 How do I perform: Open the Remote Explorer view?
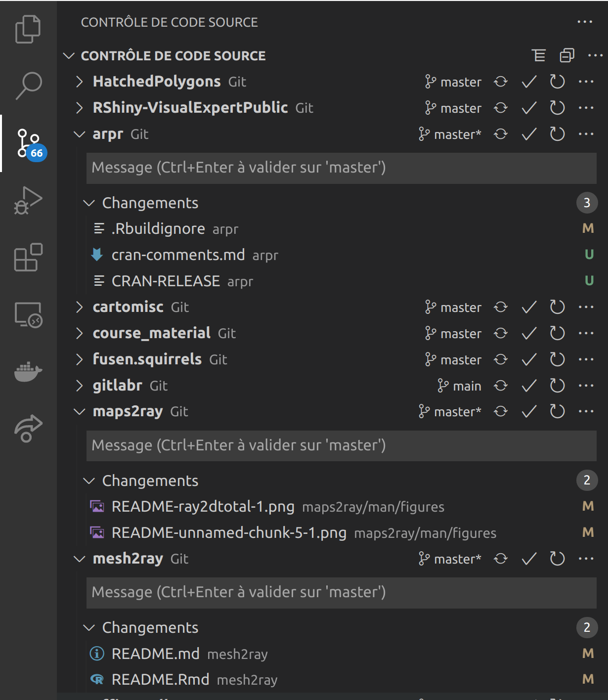point(28,314)
